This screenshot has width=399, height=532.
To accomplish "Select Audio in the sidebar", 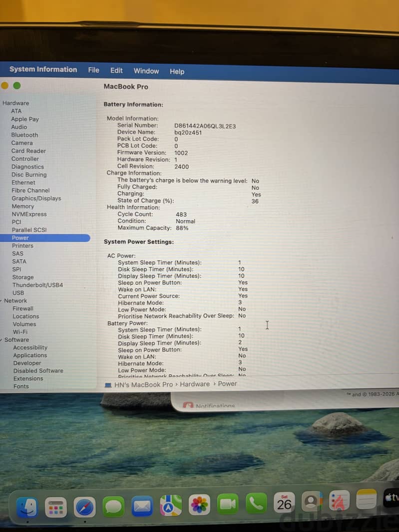I will [19, 127].
